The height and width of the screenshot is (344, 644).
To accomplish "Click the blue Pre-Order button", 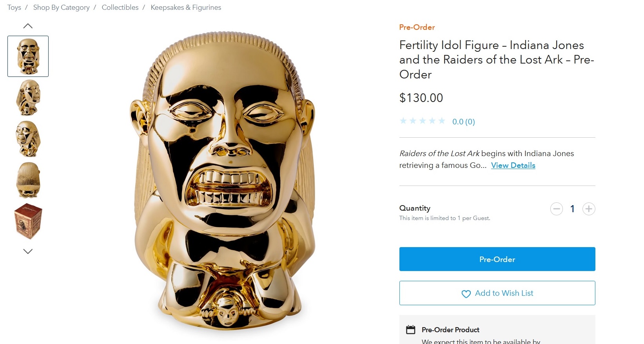I will (497, 259).
